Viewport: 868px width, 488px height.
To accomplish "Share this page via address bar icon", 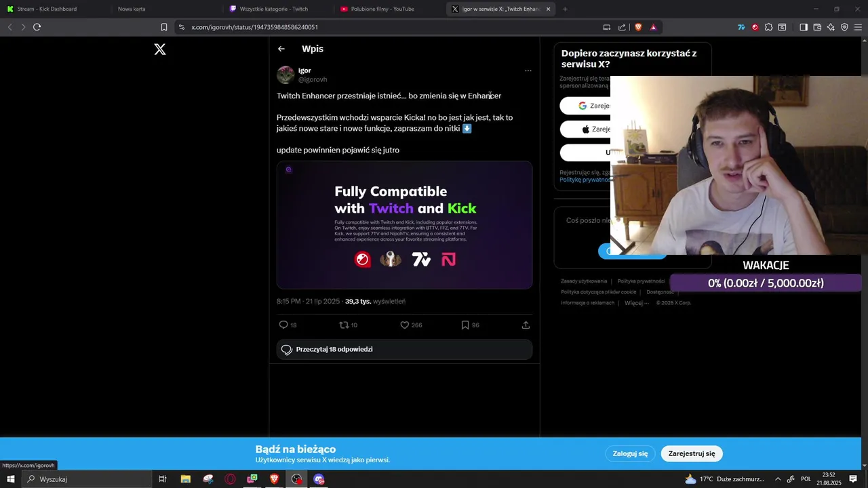I will [622, 27].
